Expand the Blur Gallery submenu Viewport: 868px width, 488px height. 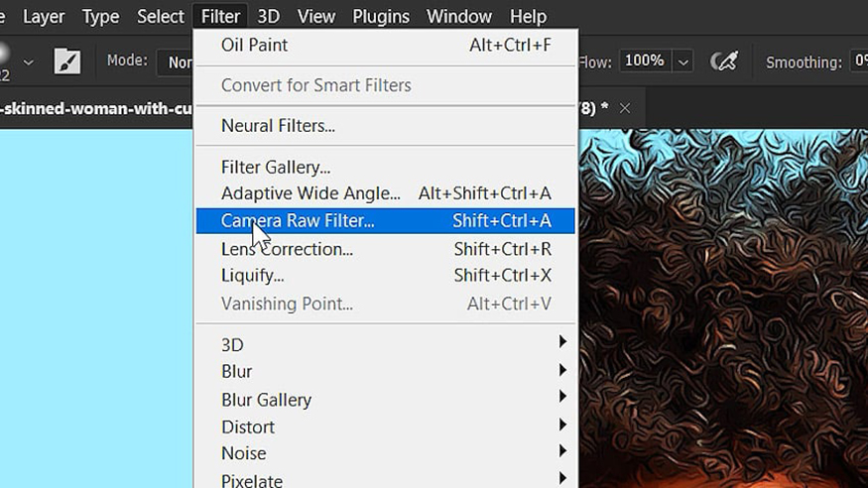pyautogui.click(x=385, y=400)
